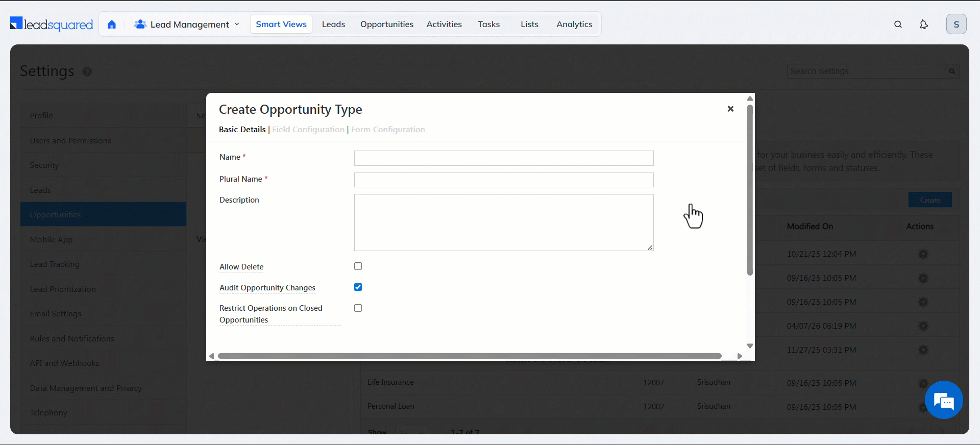Open the user profile avatar S

956,24
